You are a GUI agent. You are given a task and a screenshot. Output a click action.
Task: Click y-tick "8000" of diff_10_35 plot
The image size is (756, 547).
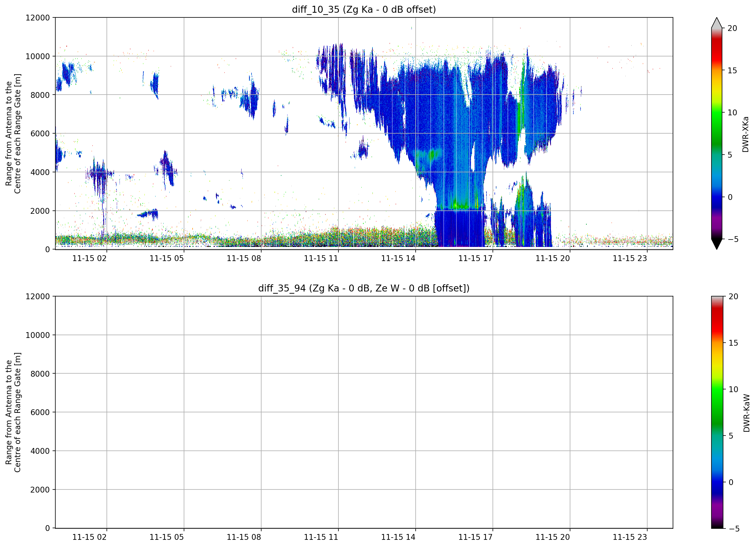pyautogui.click(x=40, y=95)
